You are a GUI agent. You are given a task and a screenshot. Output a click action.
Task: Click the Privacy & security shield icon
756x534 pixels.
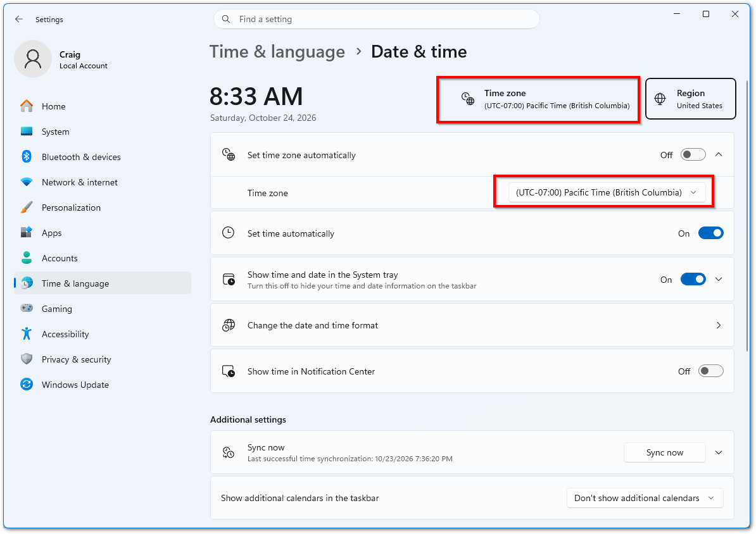pyautogui.click(x=27, y=359)
